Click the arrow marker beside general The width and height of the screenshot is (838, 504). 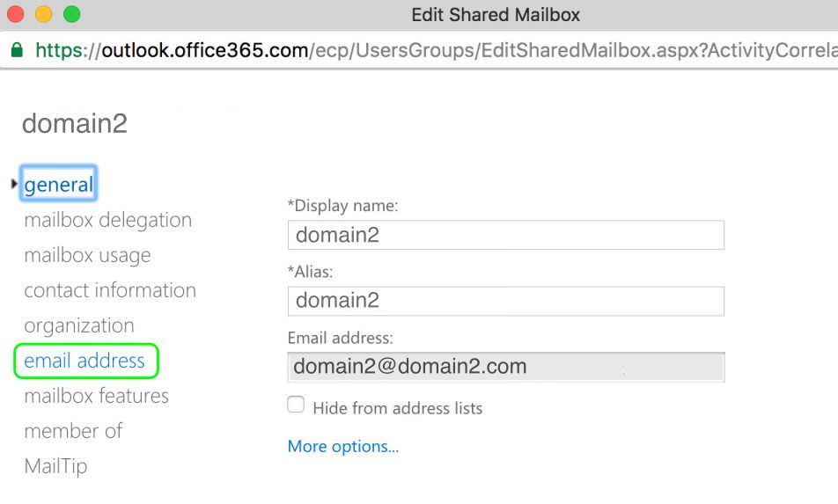point(14,184)
